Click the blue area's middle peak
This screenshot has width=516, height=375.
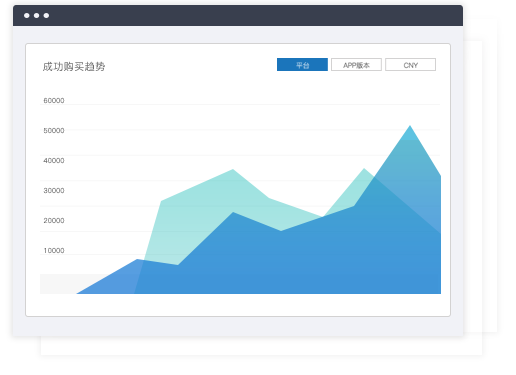[233, 213]
